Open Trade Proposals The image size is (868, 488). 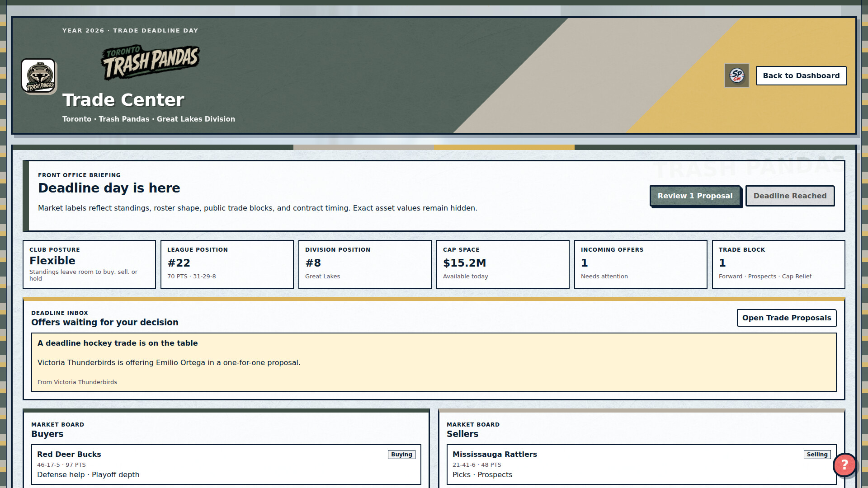pyautogui.click(x=786, y=318)
